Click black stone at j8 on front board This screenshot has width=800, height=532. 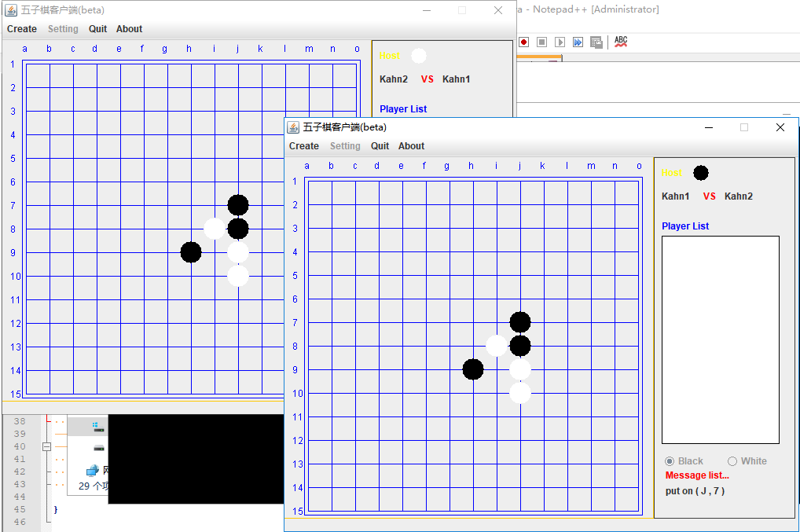[520, 346]
